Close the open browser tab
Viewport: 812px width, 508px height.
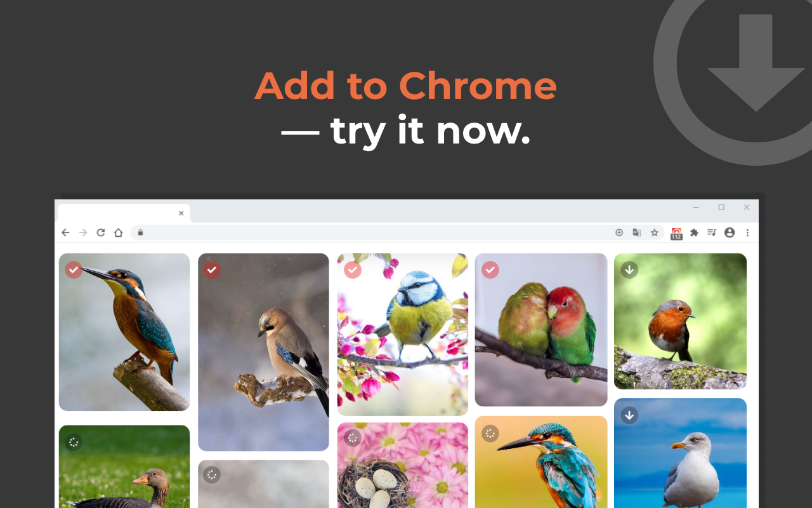pos(181,213)
